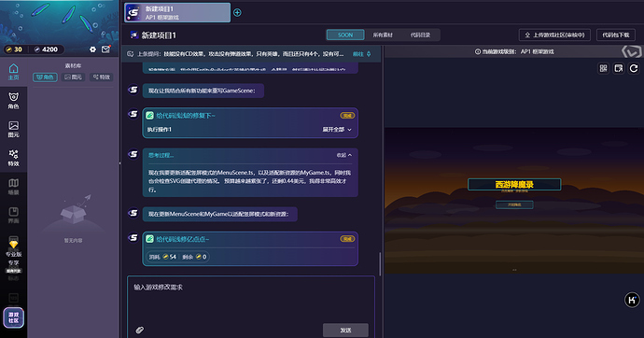Filter asset library by 角色 tab
This screenshot has width=644, height=338.
(x=45, y=77)
